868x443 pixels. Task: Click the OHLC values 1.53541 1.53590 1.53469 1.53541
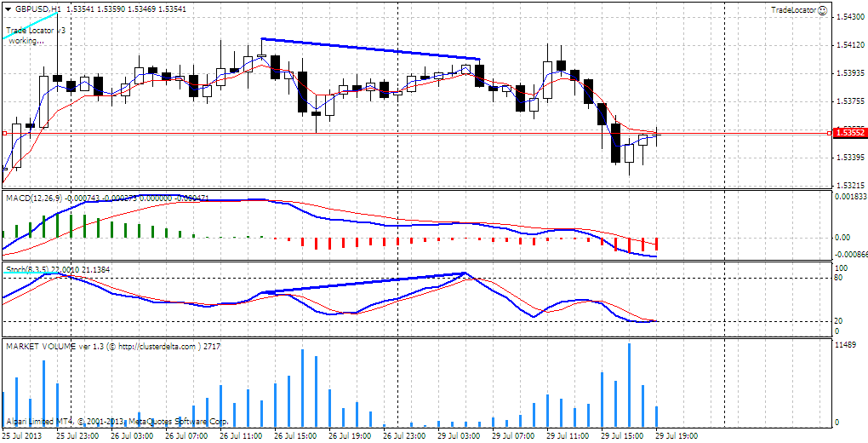tap(126, 9)
